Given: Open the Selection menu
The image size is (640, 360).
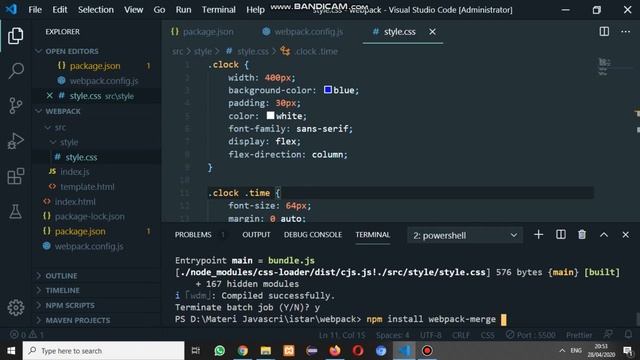Looking at the screenshot, I should [96, 9].
